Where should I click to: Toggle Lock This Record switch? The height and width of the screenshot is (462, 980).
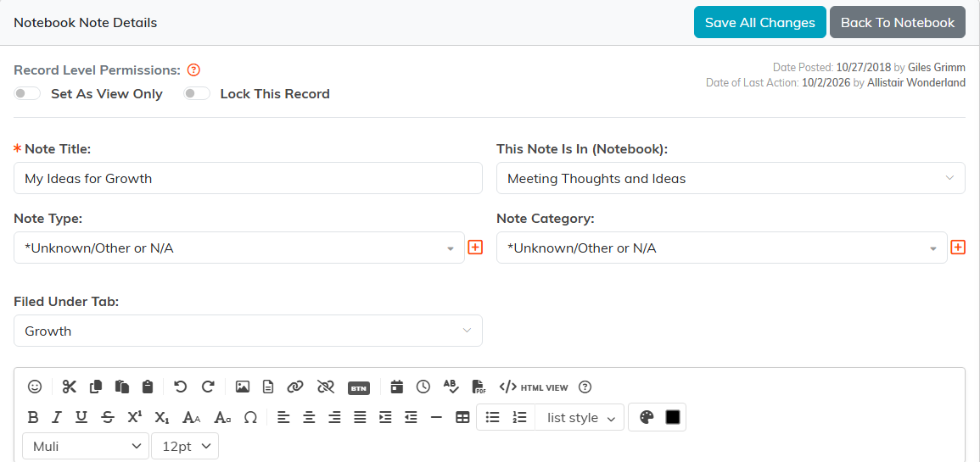click(196, 93)
